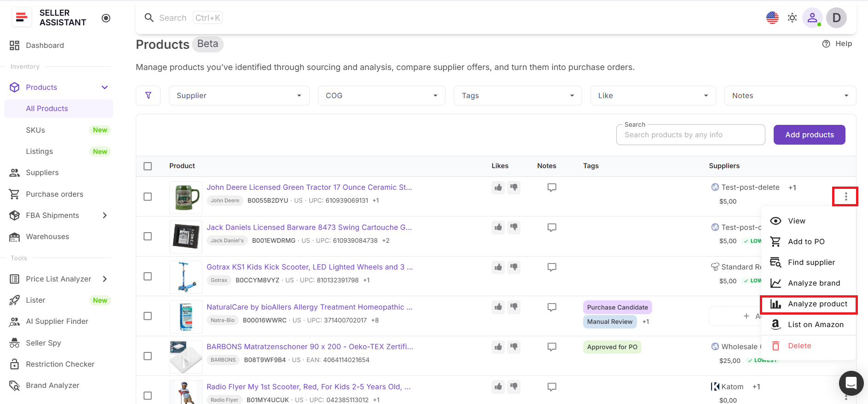Collapse the Products sidebar section chevron
This screenshot has width=868, height=404.
(x=104, y=88)
